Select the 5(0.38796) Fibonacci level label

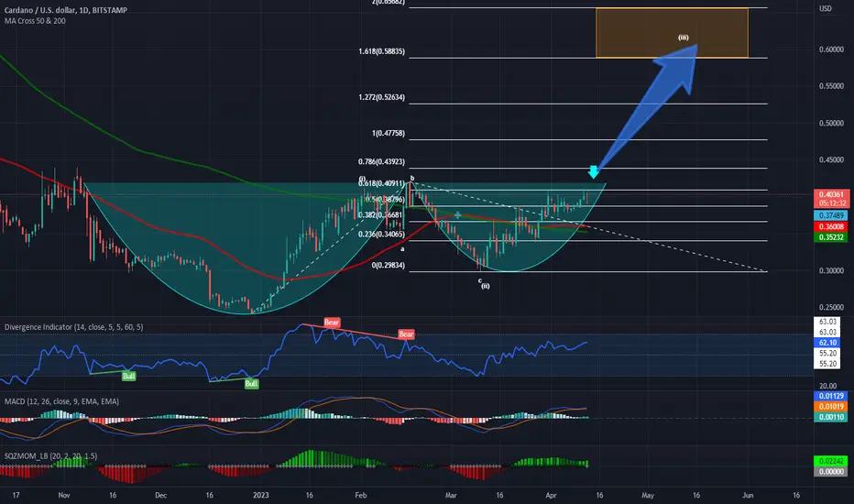click(x=385, y=200)
